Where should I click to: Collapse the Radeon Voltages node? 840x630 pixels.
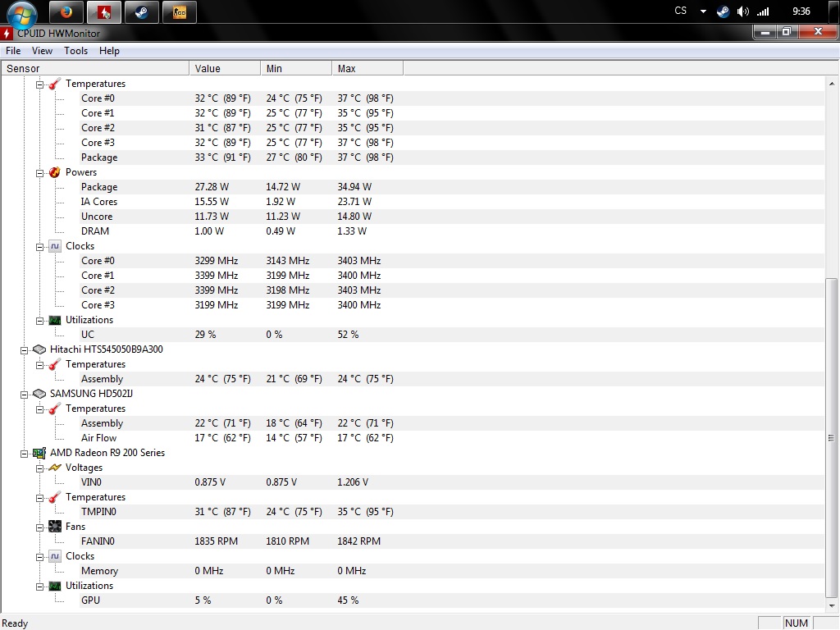point(39,468)
